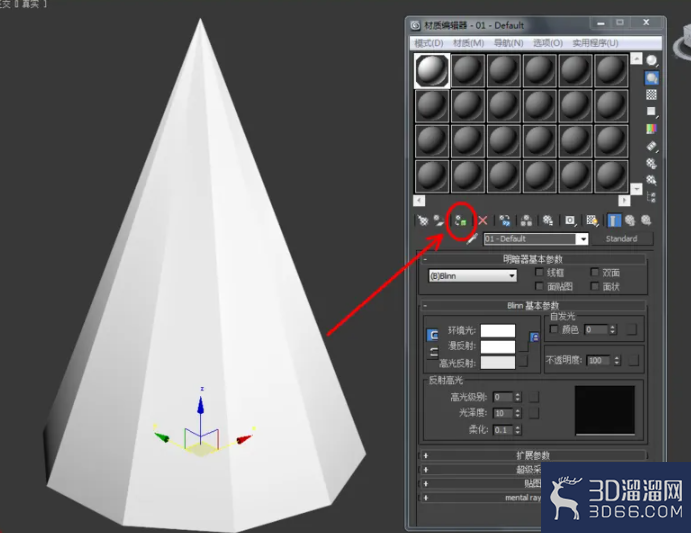Click sample slots scroll-right arrow
691x533 pixels.
pyautogui.click(x=624, y=201)
